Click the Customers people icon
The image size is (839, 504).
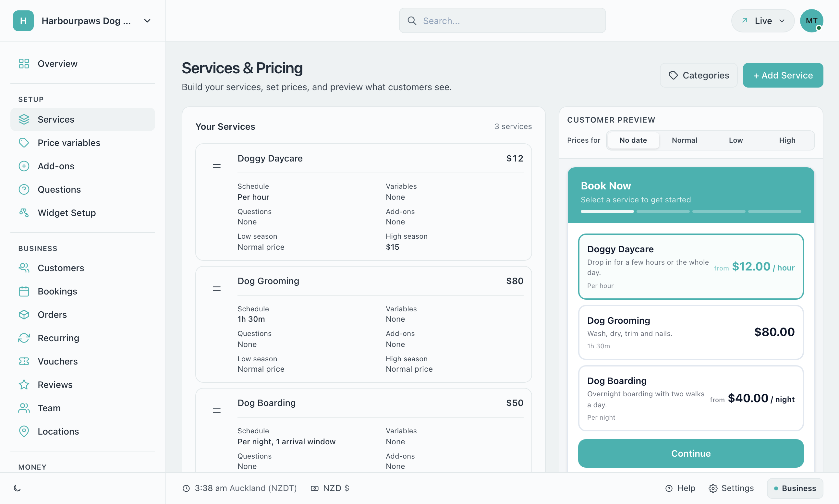[24, 268]
